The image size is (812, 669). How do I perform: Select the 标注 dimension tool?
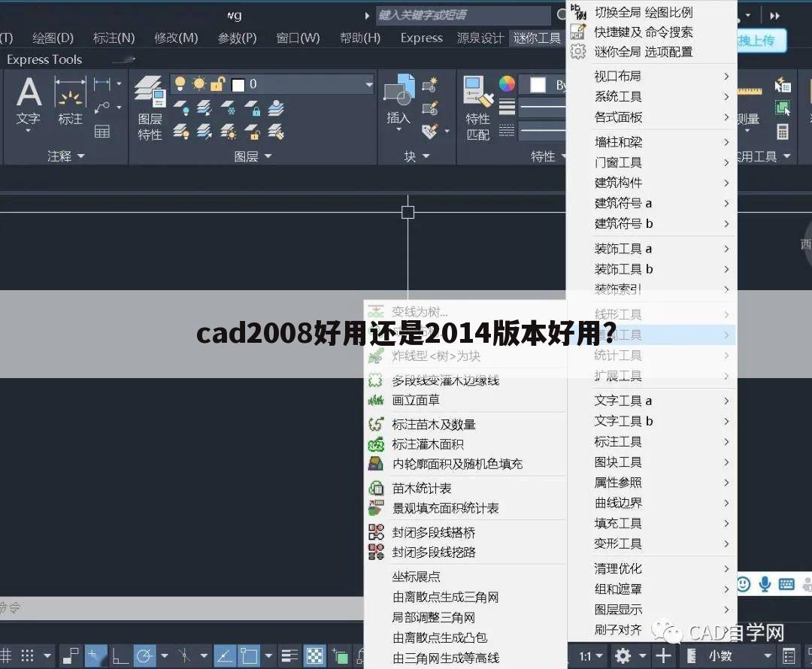(x=70, y=101)
